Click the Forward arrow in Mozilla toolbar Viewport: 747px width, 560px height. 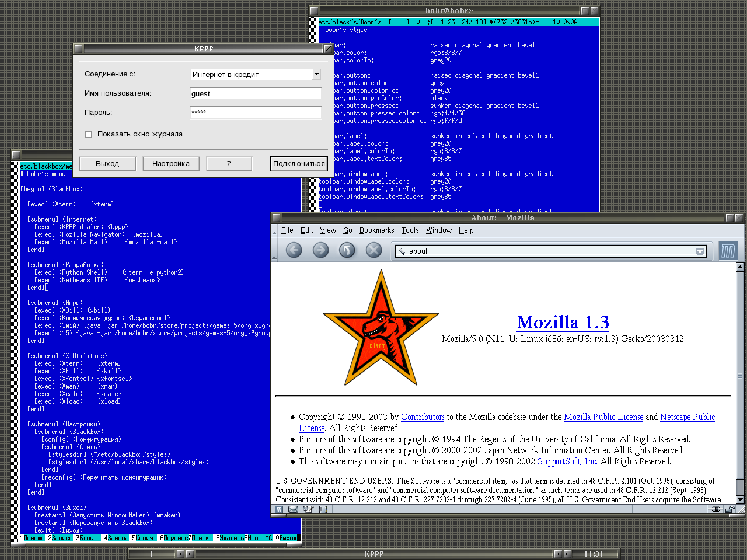click(320, 250)
